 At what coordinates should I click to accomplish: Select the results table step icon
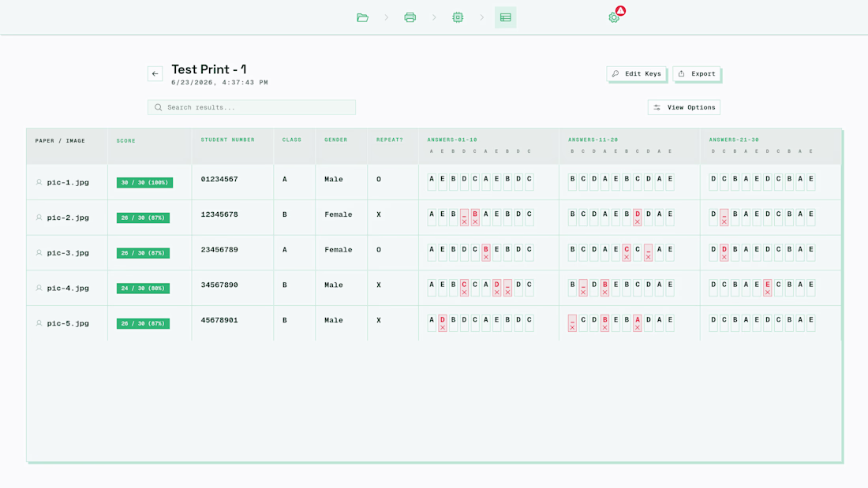pos(505,17)
